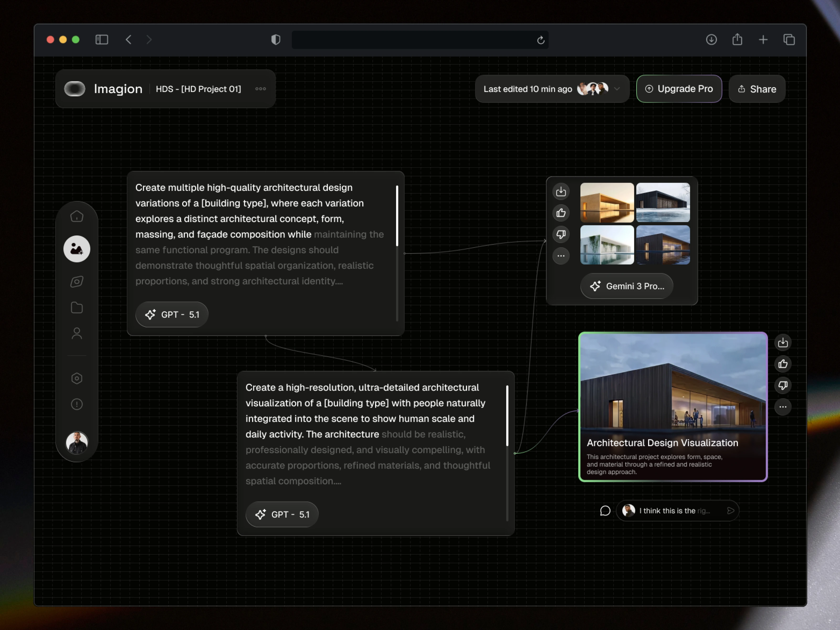Image resolution: width=840 pixels, height=630 pixels.
Task: Open the Gemini 3 Pro model selector
Action: pos(627,286)
